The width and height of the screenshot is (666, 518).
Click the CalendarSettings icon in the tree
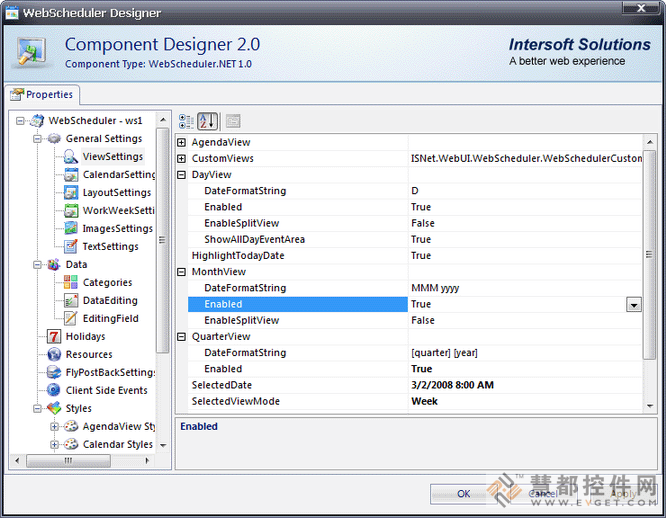click(x=71, y=175)
